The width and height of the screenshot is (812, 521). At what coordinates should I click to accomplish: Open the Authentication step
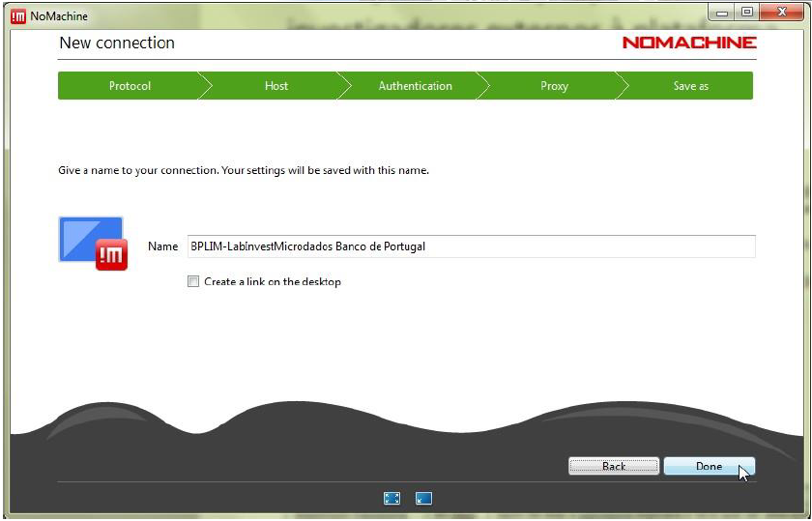click(x=415, y=86)
